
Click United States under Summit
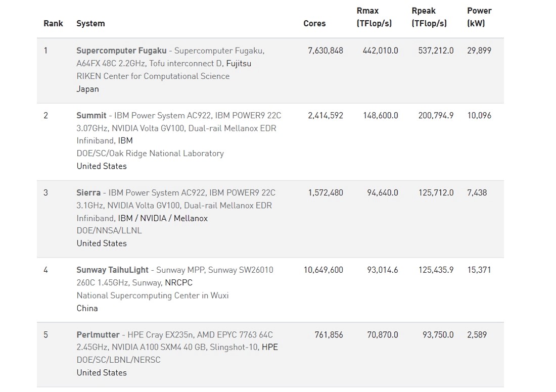coord(102,166)
